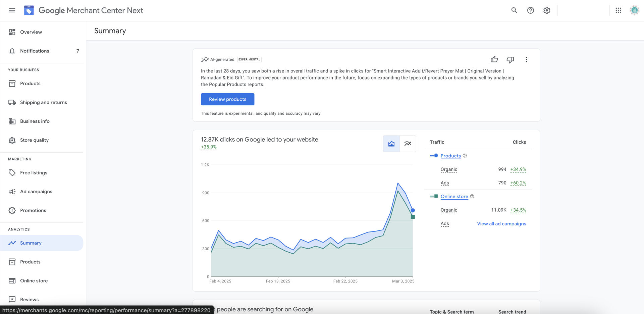Click the Clicks column header
Viewport: 644px width, 314px height.
coord(519,142)
